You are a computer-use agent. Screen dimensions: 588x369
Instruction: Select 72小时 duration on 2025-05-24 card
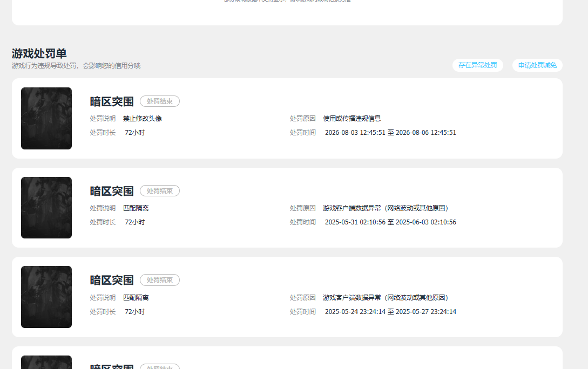coord(134,312)
